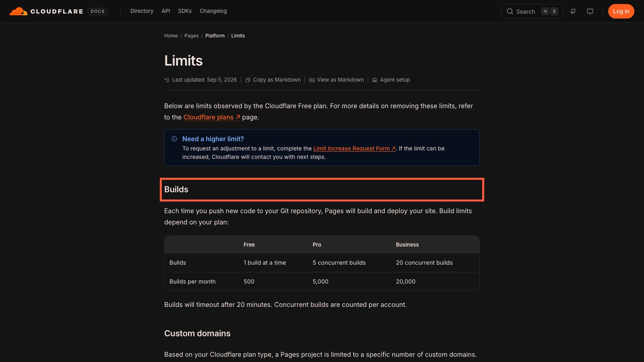Click the 'Need a higher limit?' callout title

(x=213, y=139)
